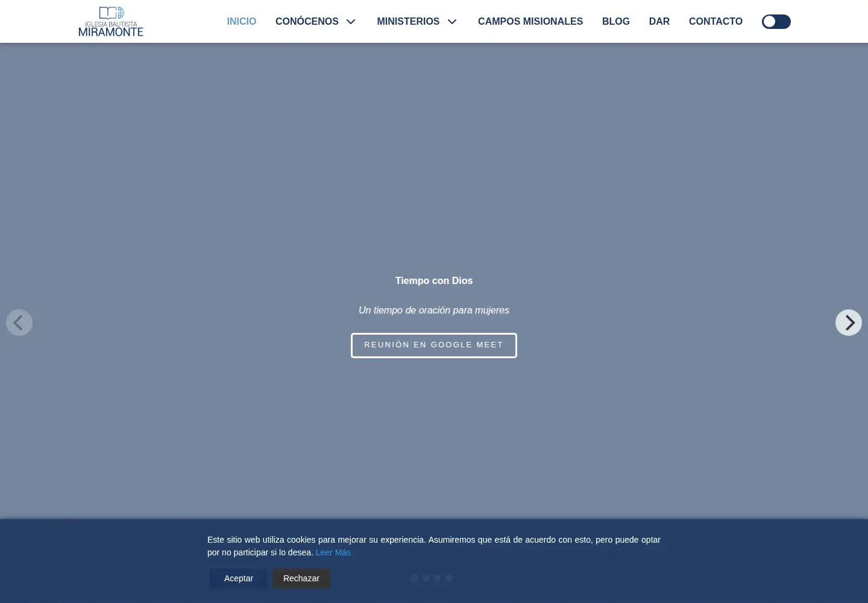Image resolution: width=868 pixels, height=603 pixels.
Task: Open the Ministerios menu label
Action: click(408, 21)
